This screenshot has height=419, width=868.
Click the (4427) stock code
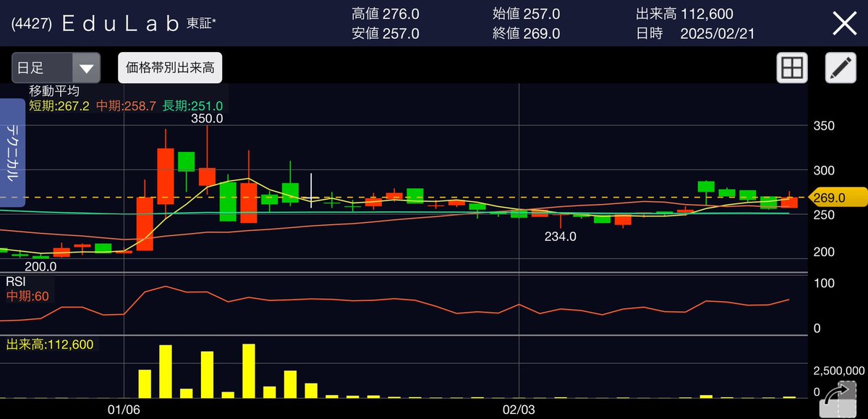[30, 24]
